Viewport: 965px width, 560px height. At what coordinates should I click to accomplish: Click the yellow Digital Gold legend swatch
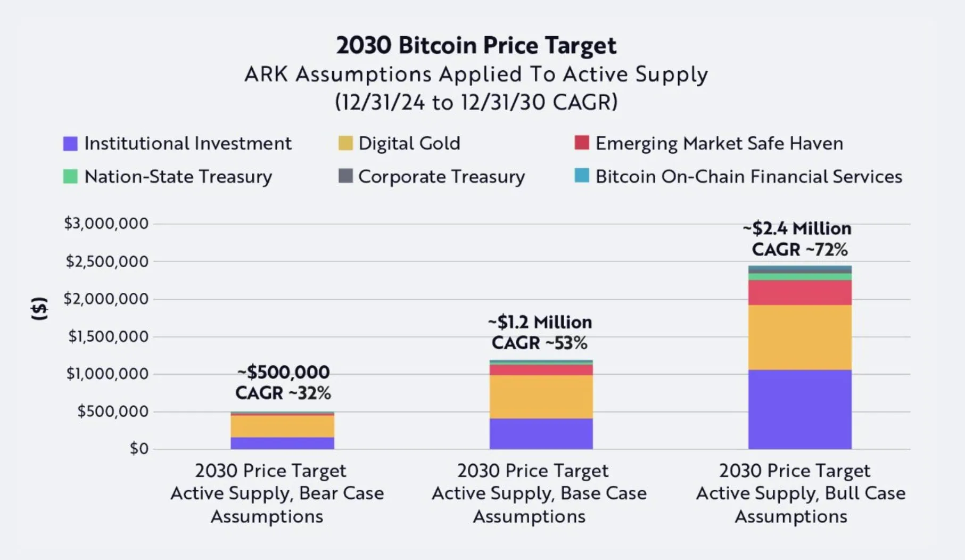click(x=345, y=143)
